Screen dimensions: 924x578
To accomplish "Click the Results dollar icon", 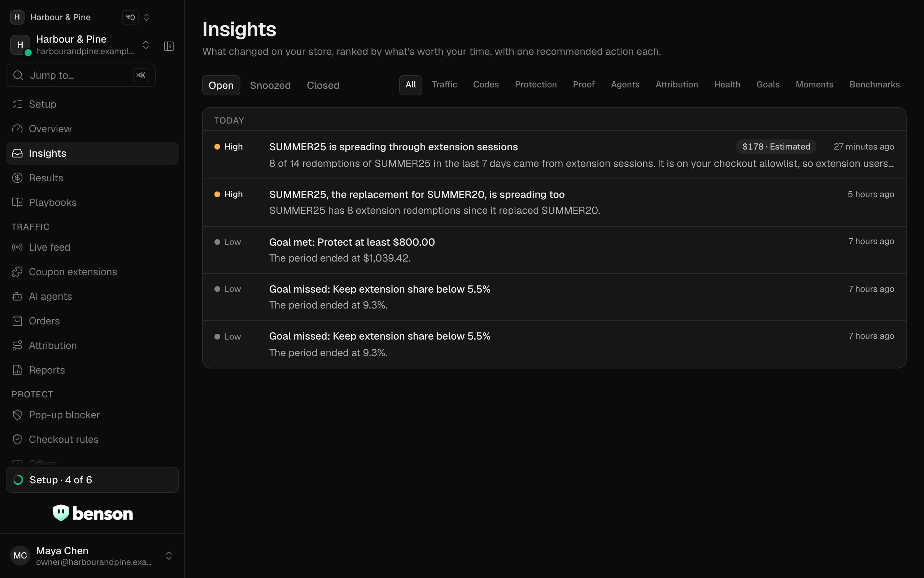I will tap(17, 178).
